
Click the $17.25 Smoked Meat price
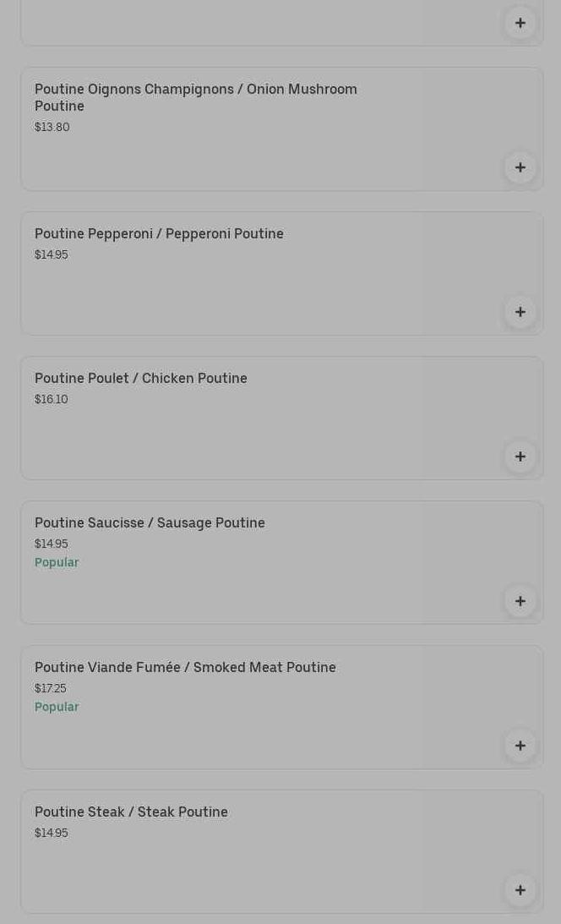tap(51, 688)
